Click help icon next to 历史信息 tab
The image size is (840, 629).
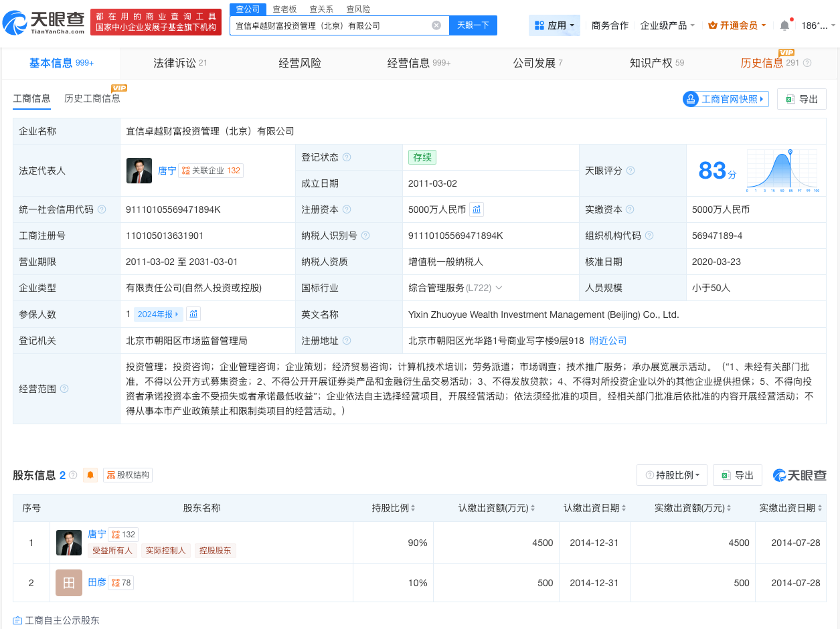click(x=807, y=63)
